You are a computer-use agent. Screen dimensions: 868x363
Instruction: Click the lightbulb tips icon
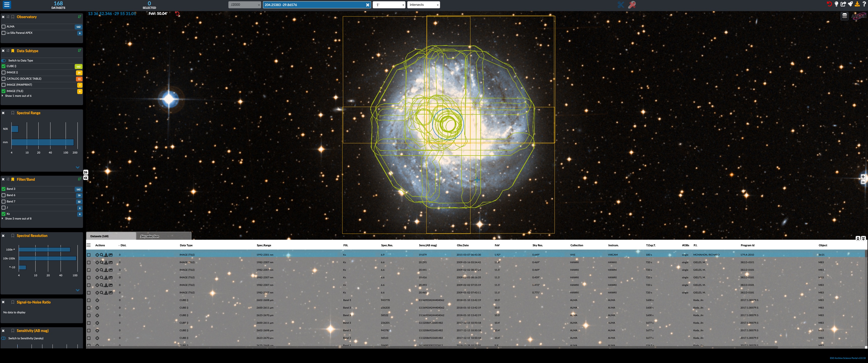click(836, 4)
